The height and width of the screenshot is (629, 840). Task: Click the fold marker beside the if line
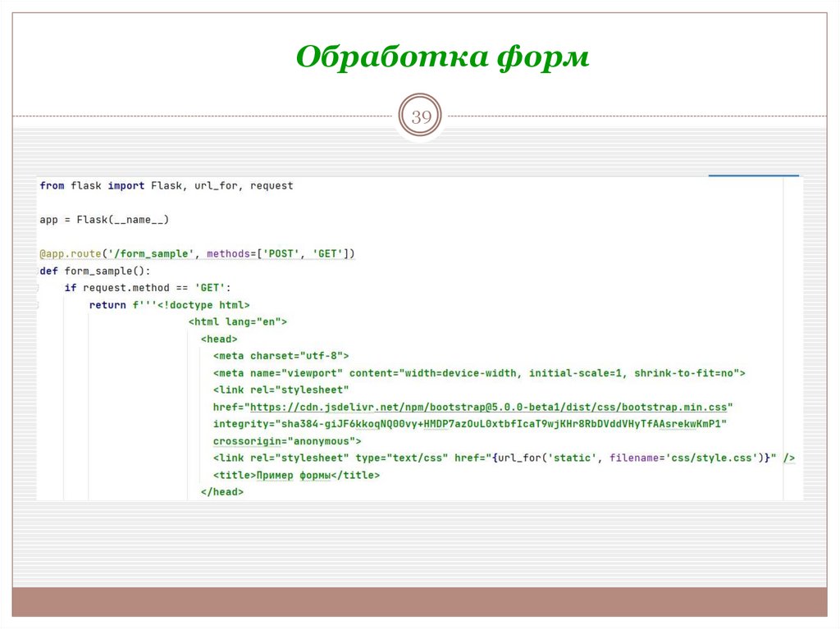click(38, 288)
